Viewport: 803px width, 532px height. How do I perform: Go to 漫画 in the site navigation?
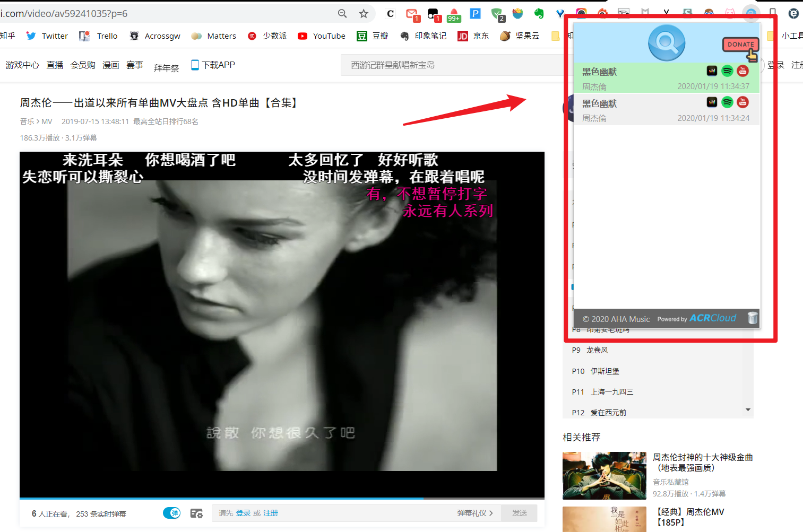(x=110, y=65)
